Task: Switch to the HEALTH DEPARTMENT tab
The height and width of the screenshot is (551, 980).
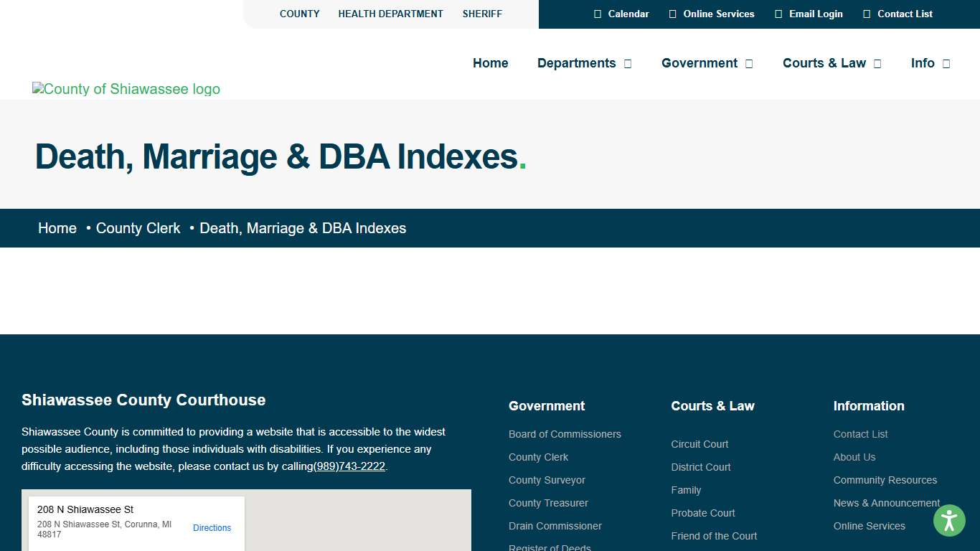Action: (x=390, y=14)
